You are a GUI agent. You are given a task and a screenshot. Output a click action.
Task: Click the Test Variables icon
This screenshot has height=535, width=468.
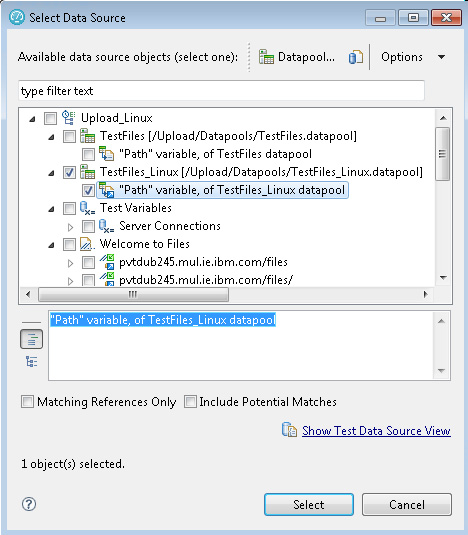coord(87,208)
